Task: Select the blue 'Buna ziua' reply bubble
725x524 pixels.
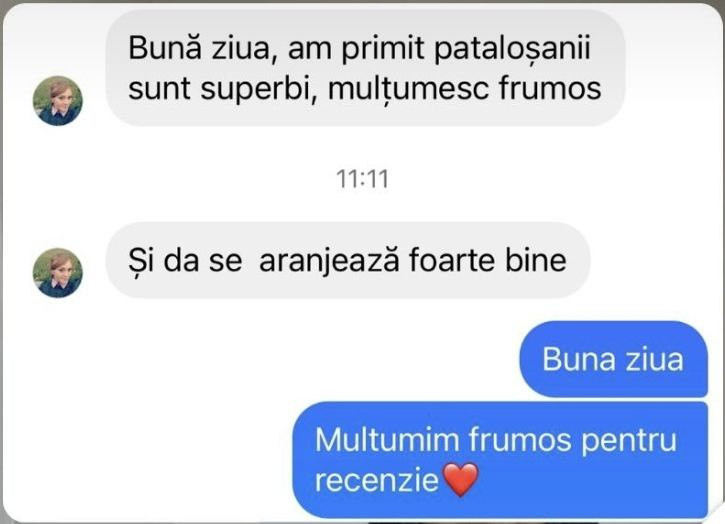Action: 613,359
